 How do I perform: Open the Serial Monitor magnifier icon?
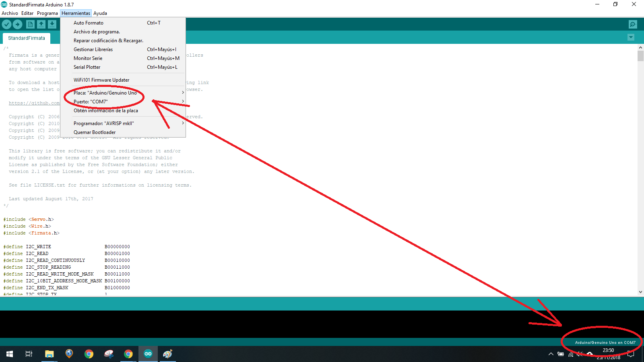pos(633,24)
